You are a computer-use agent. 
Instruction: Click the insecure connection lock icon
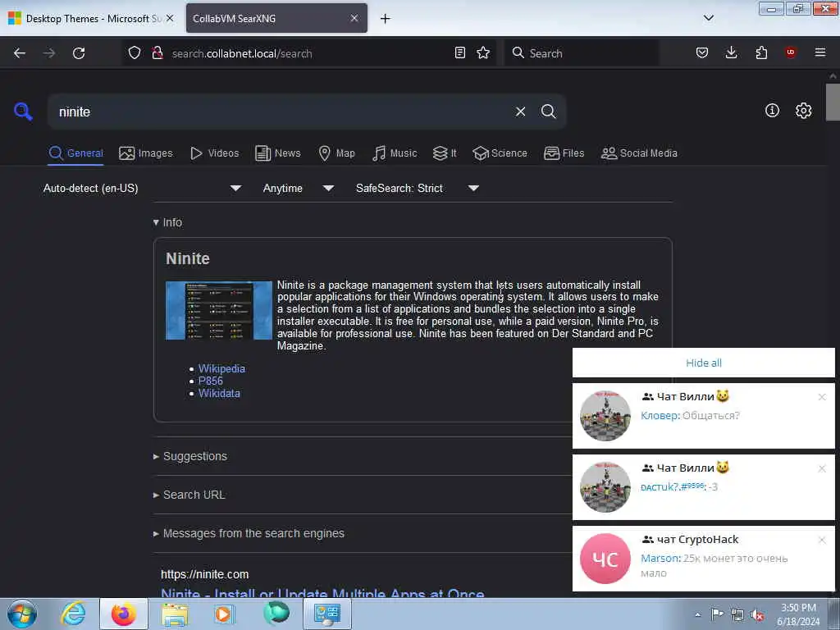click(x=157, y=53)
